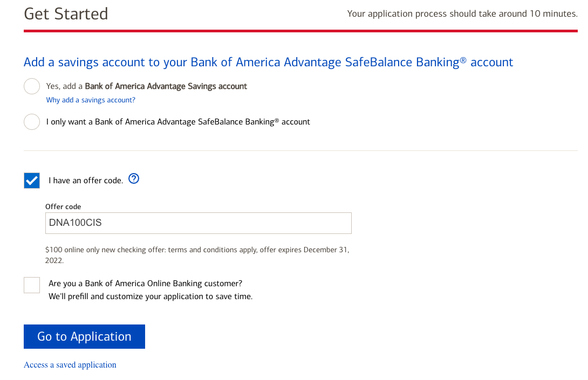Focus the Offer code input field
The image size is (588, 380).
[x=198, y=223]
